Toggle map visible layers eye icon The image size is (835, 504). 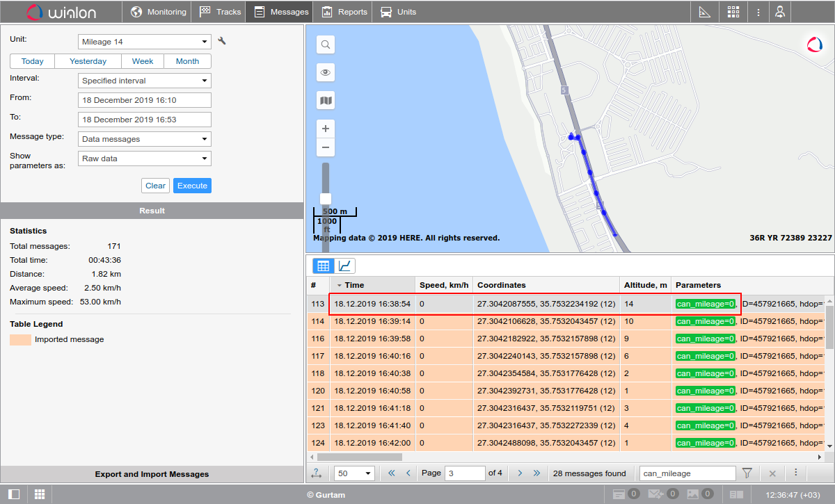[x=325, y=73]
